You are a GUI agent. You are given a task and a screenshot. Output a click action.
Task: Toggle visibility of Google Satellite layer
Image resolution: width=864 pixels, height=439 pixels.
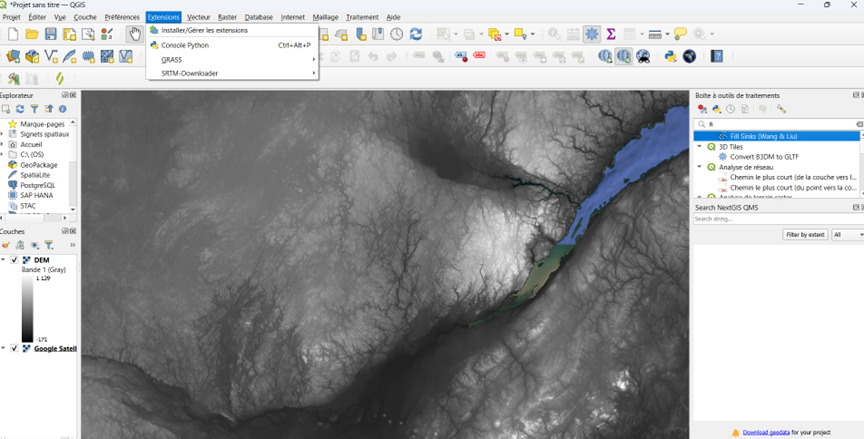(x=14, y=349)
